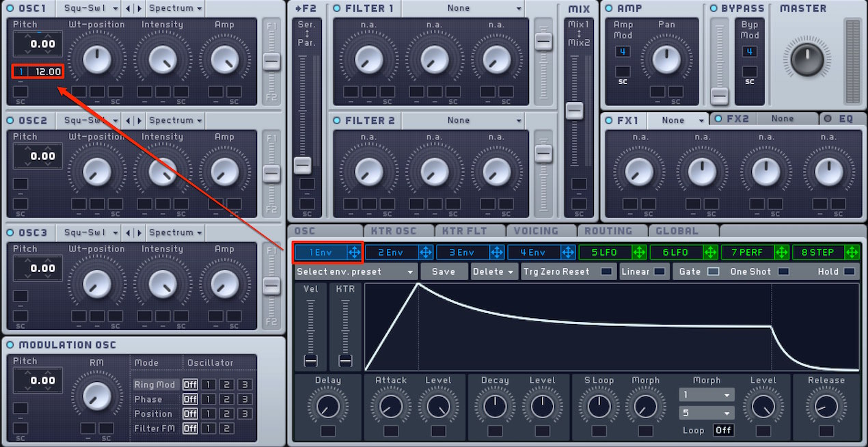Select the 5LFO modulation page
This screenshot has width=868, height=447.
click(604, 252)
